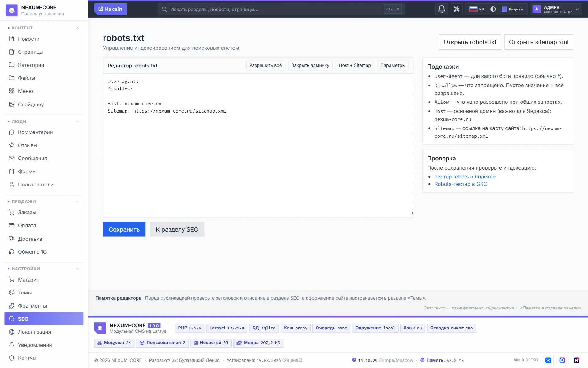Image resolution: width=588 pixels, height=368 pixels.
Task: Click the NEXUM-CORE logo icon in sidebar
Action: pyautogui.click(x=12, y=10)
